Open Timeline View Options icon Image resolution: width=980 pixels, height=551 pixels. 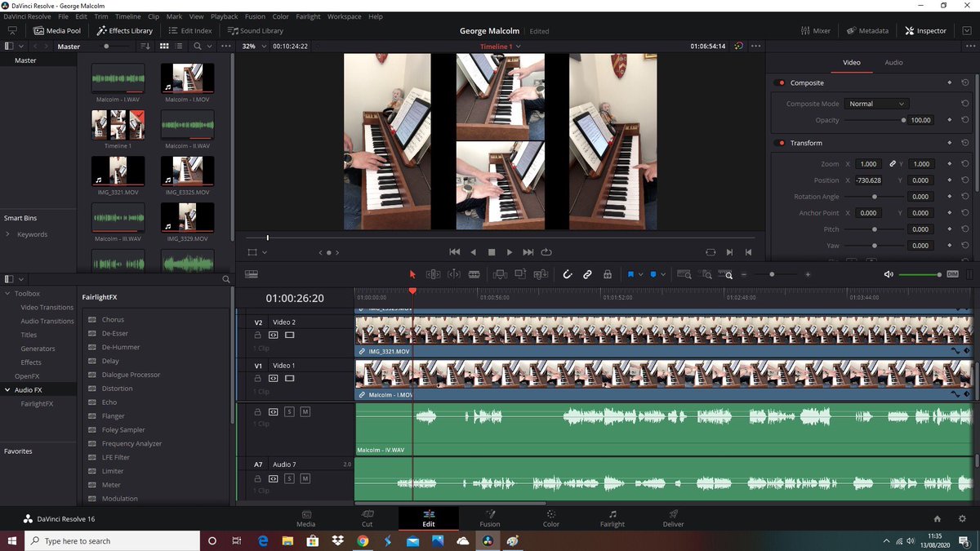pyautogui.click(x=252, y=275)
